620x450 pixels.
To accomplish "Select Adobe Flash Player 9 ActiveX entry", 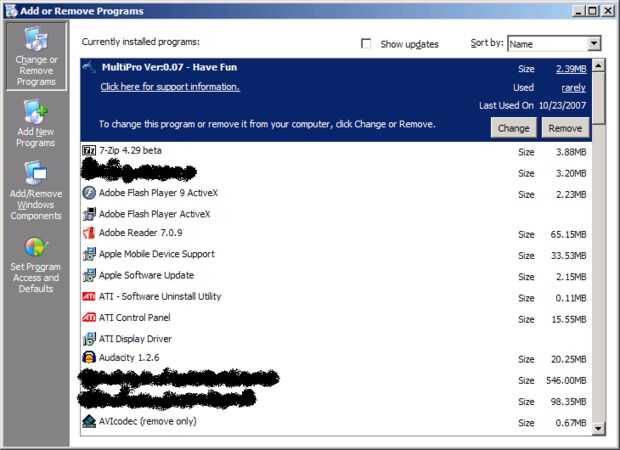I will 336,193.
